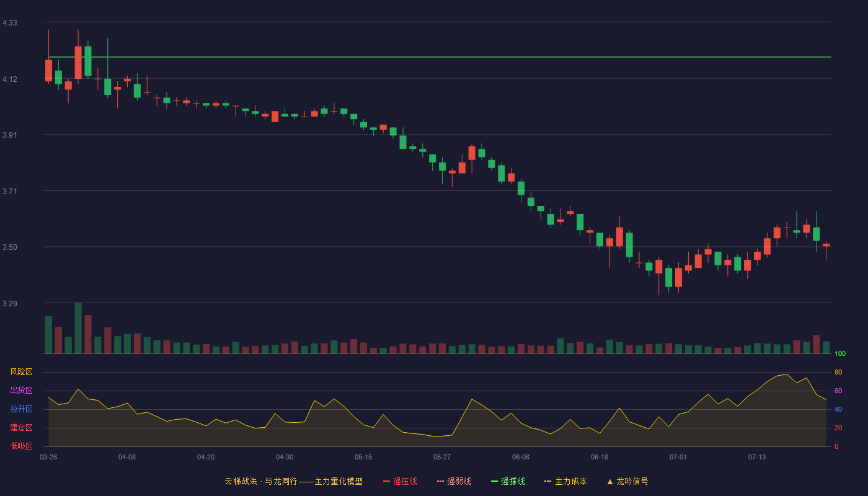Click the 04-20 date label
868x496 pixels.
tap(206, 457)
